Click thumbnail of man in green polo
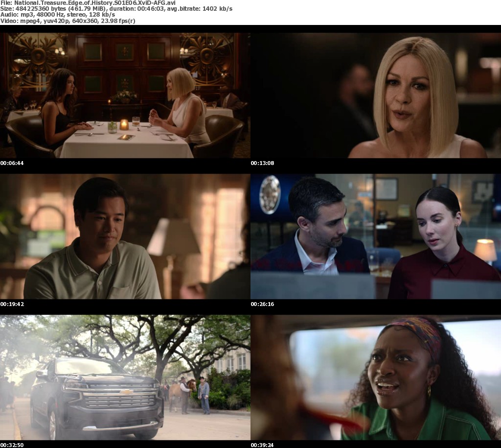 click(125, 236)
